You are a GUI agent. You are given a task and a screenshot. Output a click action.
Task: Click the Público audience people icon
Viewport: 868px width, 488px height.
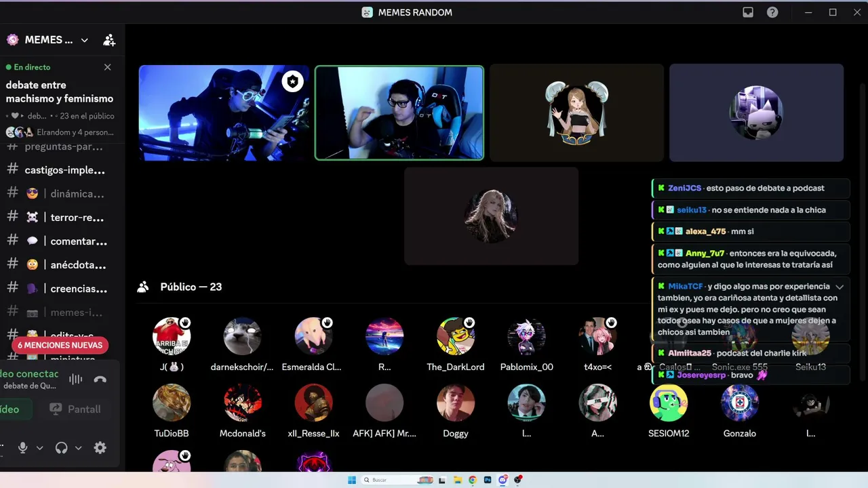pos(142,287)
